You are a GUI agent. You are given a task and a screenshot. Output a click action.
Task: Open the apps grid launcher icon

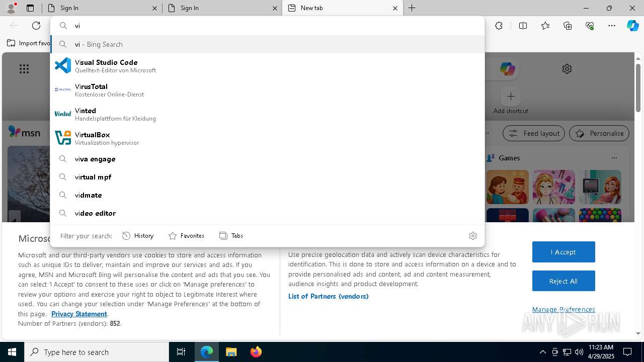[x=24, y=69]
